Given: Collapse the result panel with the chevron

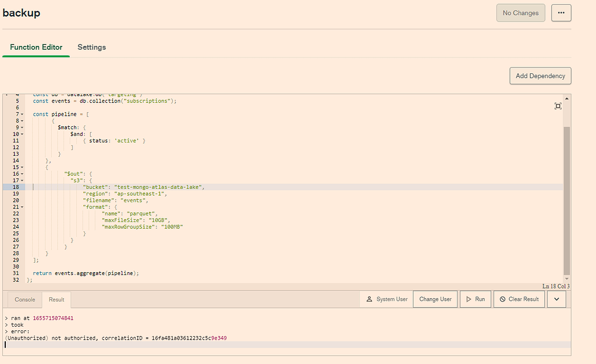Looking at the screenshot, I should click(556, 299).
